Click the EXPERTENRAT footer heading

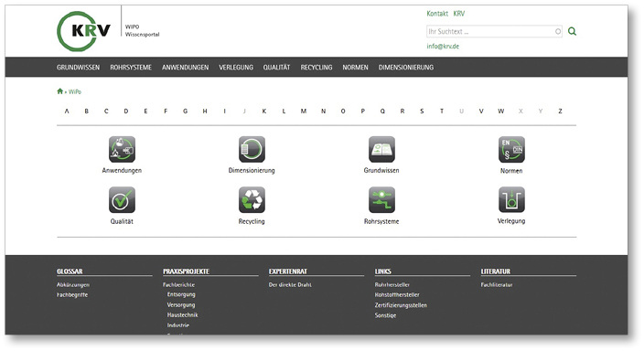[288, 271]
